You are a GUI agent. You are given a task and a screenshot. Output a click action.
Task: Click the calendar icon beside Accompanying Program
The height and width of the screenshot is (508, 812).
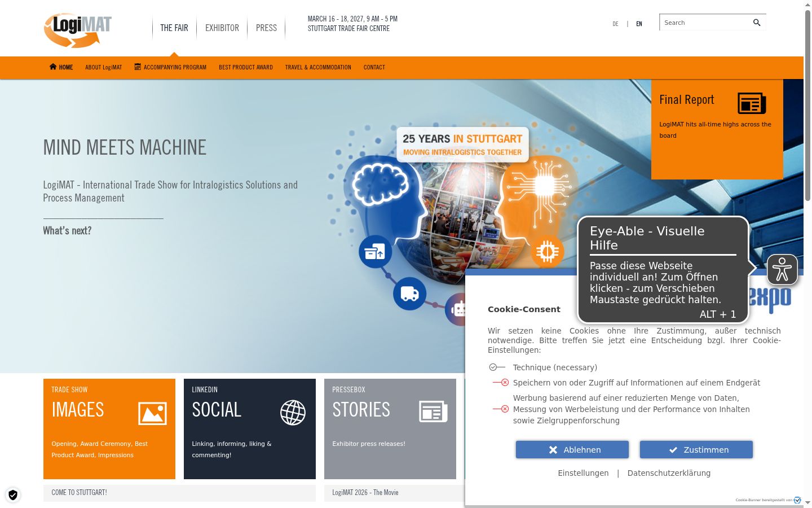(138, 67)
